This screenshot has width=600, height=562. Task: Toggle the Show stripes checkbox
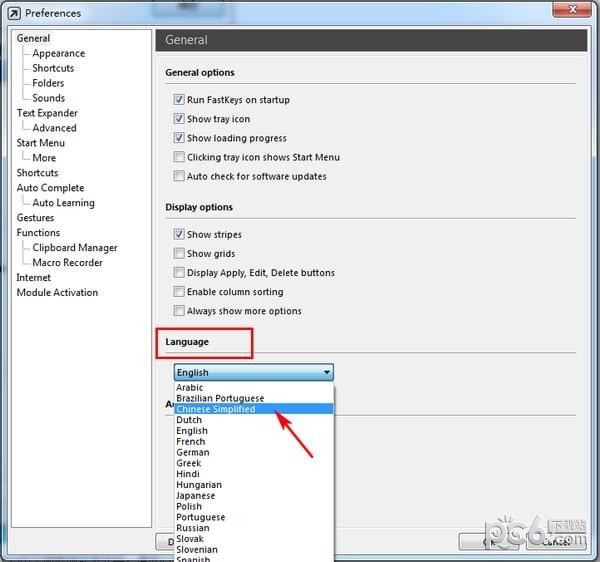coord(179,234)
